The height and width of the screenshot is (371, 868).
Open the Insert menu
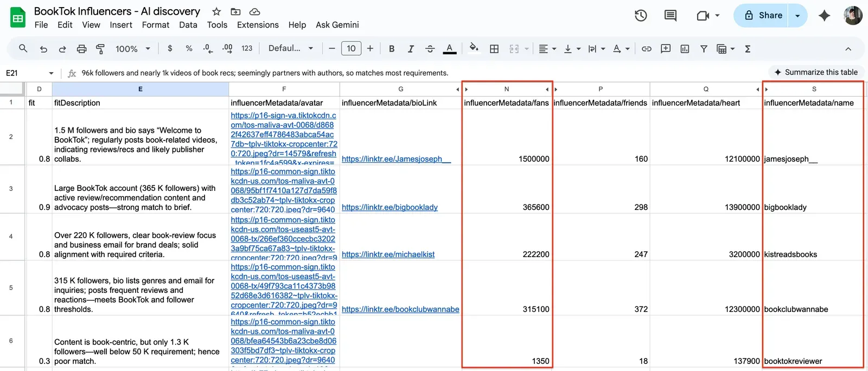coord(121,25)
